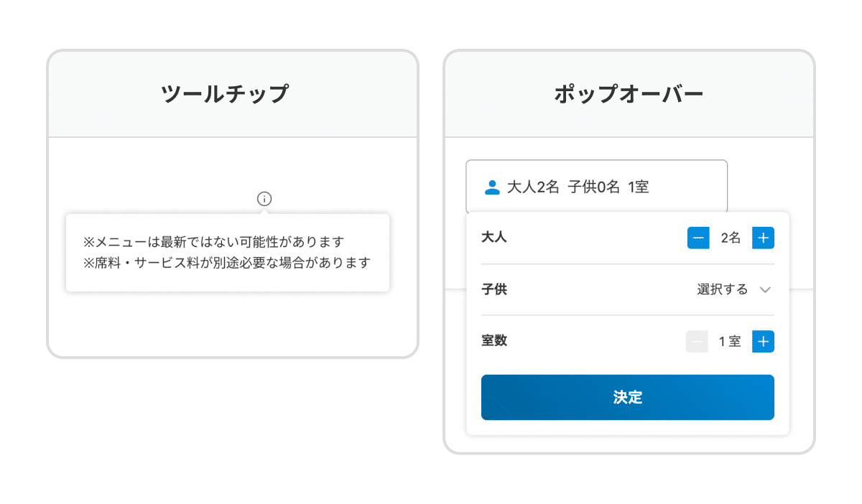Click the plus icon to add an adult
The width and height of the screenshot is (862, 504).
pos(763,238)
